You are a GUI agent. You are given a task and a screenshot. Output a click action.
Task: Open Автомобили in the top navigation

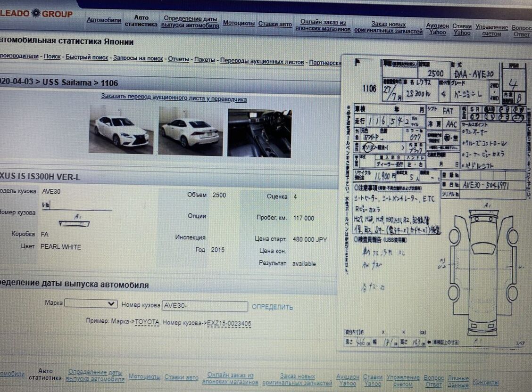tap(104, 20)
